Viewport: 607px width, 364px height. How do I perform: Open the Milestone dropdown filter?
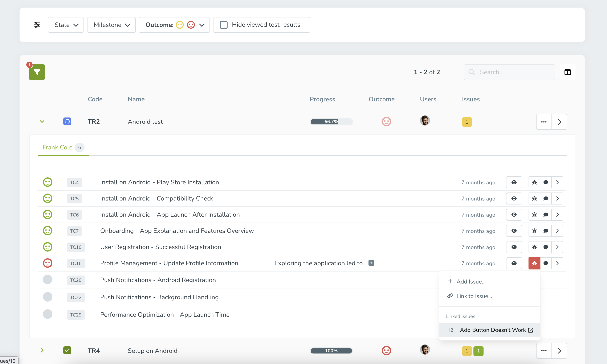tap(111, 24)
